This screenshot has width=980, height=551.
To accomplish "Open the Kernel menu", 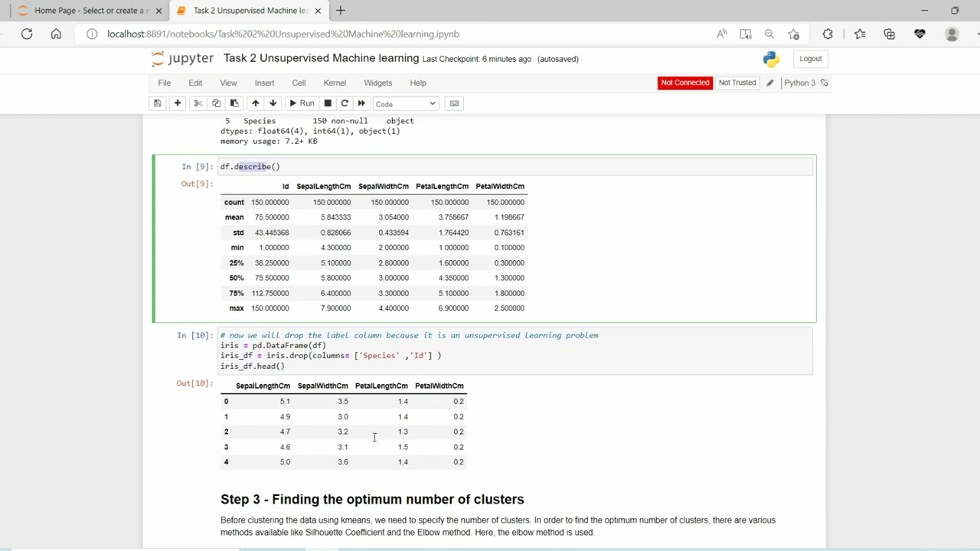I will [335, 83].
